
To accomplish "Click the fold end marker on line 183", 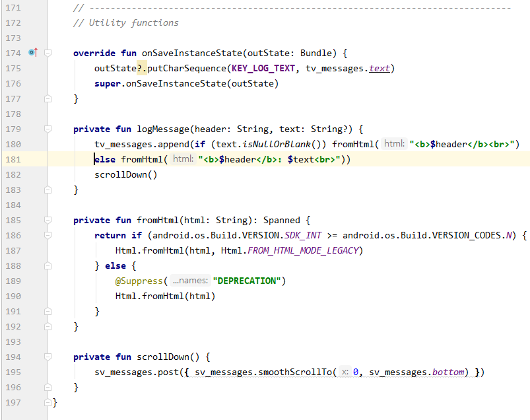I will tap(48, 190).
